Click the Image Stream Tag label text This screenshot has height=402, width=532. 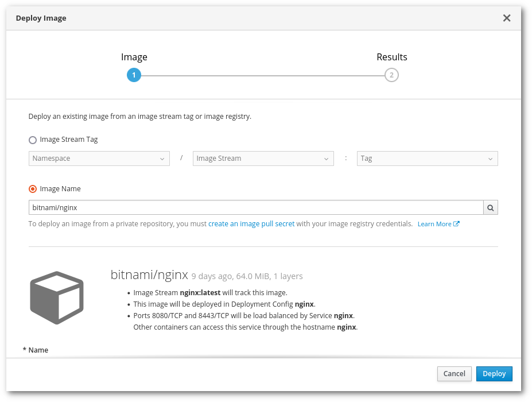[69, 140]
